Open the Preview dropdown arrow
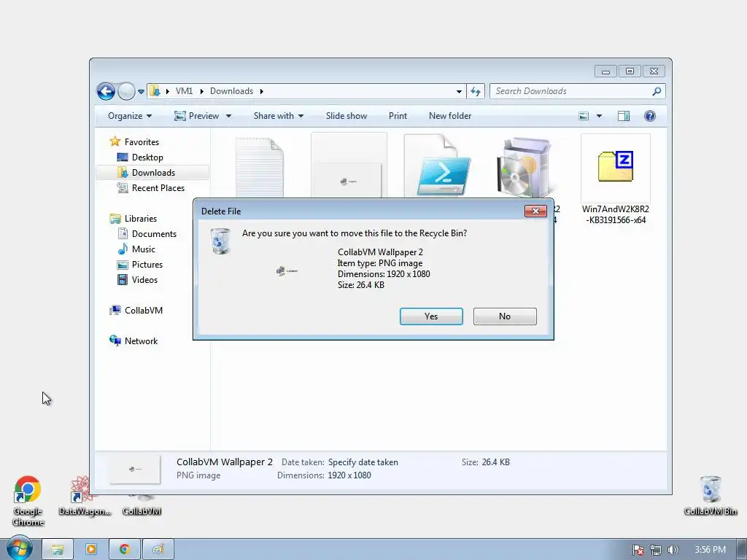This screenshot has width=747, height=560. pos(228,116)
